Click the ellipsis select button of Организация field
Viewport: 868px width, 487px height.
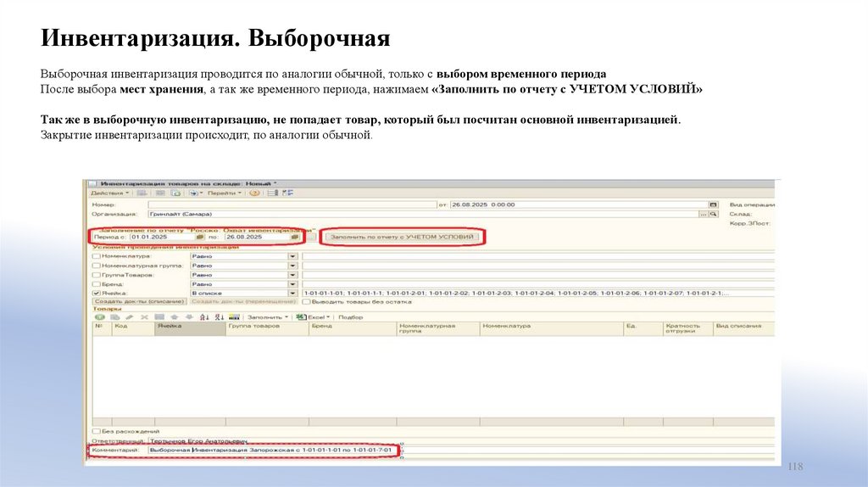(704, 215)
